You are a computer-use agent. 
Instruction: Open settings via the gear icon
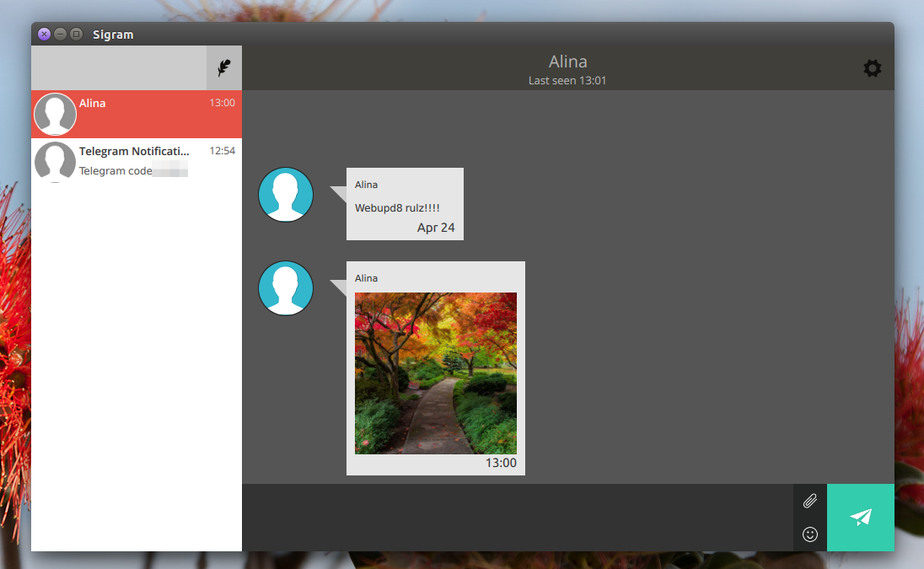pyautogui.click(x=872, y=68)
